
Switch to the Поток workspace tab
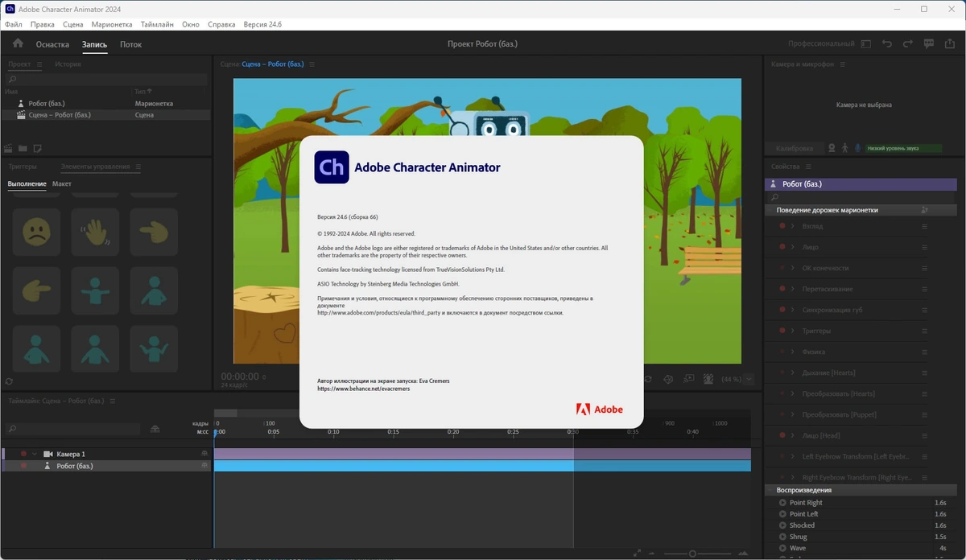click(x=130, y=45)
